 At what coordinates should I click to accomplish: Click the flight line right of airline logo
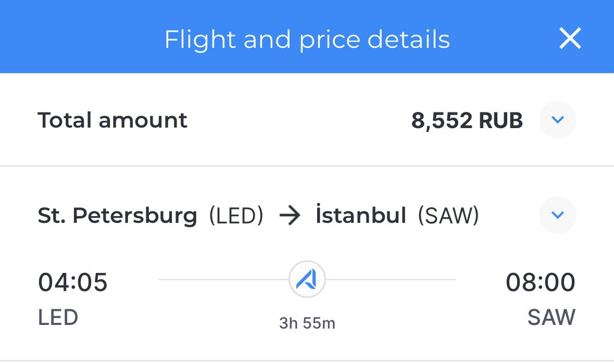391,280
